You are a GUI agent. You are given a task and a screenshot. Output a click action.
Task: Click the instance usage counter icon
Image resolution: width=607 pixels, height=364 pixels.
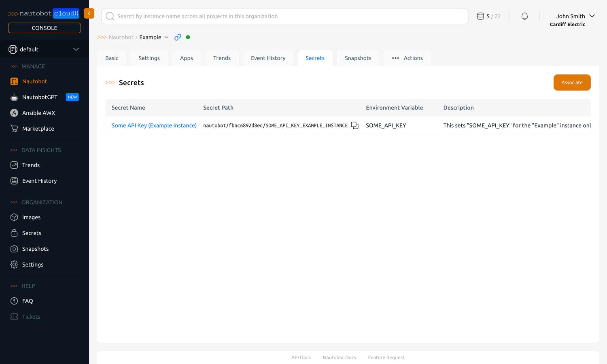click(x=480, y=16)
